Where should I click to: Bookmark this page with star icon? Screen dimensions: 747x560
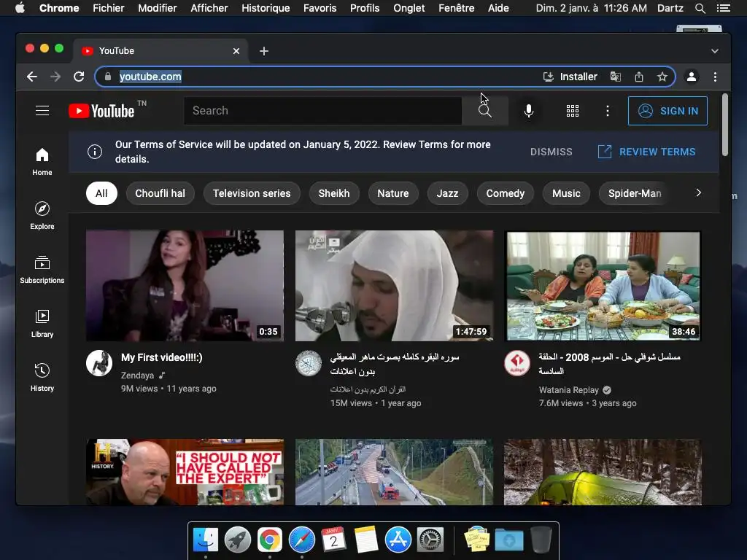pyautogui.click(x=662, y=77)
